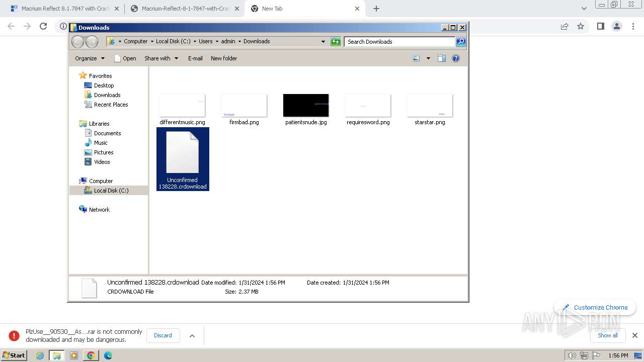Select Network in navigation pane
The height and width of the screenshot is (362, 644).
pos(94,210)
